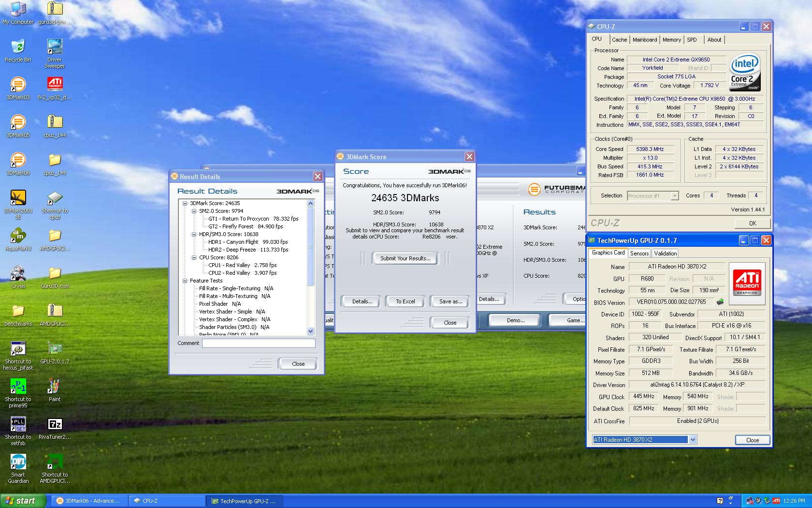Screen dimensions: 812x508
Task: Open the About tab in CPU-Z
Action: (x=714, y=40)
